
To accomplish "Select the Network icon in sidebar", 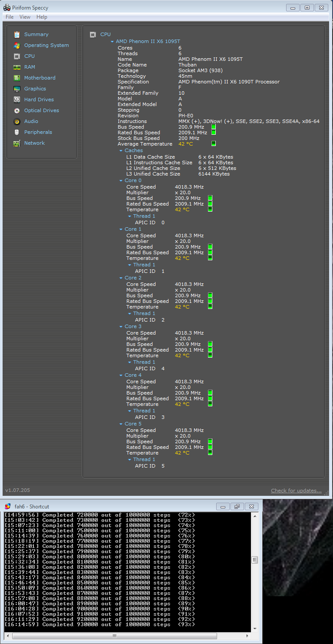I will click(x=17, y=143).
